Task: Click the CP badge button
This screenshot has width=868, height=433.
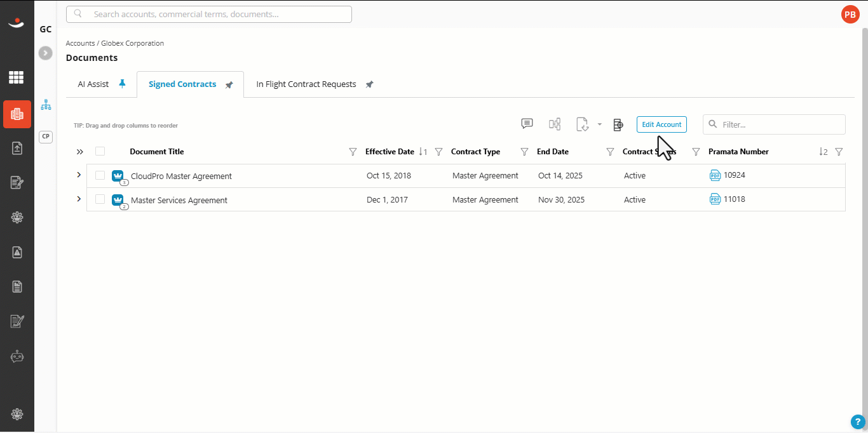Action: click(x=46, y=137)
